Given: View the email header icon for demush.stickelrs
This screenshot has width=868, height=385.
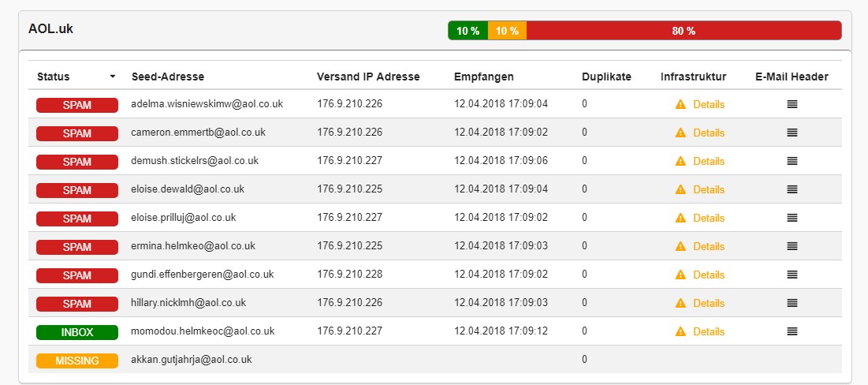Looking at the screenshot, I should [x=792, y=161].
